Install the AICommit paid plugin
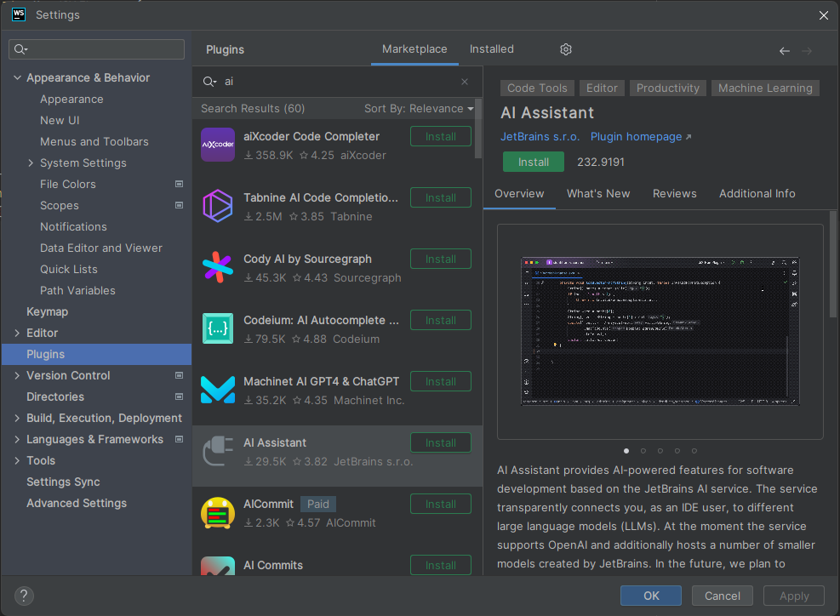Image resolution: width=840 pixels, height=616 pixels. click(440, 504)
